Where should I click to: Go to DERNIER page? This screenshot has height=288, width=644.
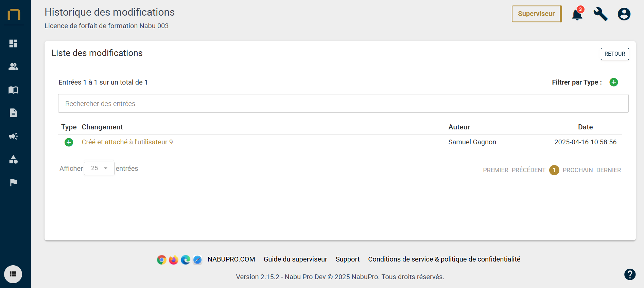608,170
